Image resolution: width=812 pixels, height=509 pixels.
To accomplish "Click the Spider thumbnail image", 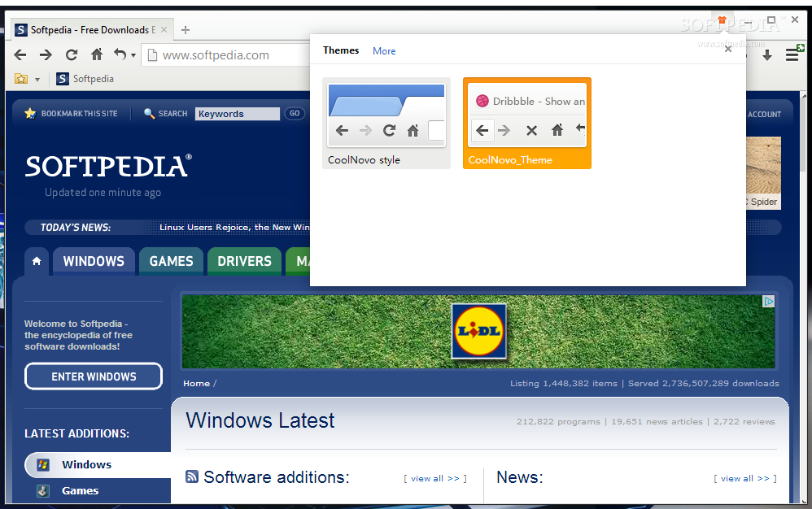I will coord(763,166).
